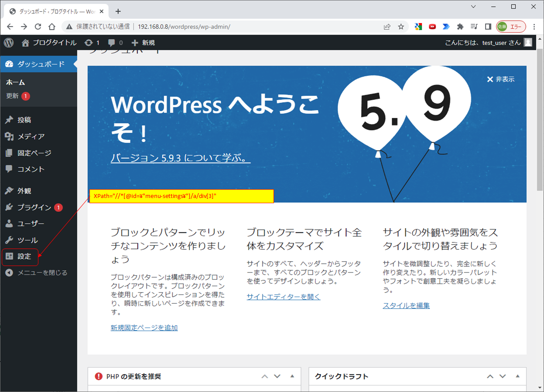
Task: Click the WordPress logo in admin bar
Action: (9, 43)
